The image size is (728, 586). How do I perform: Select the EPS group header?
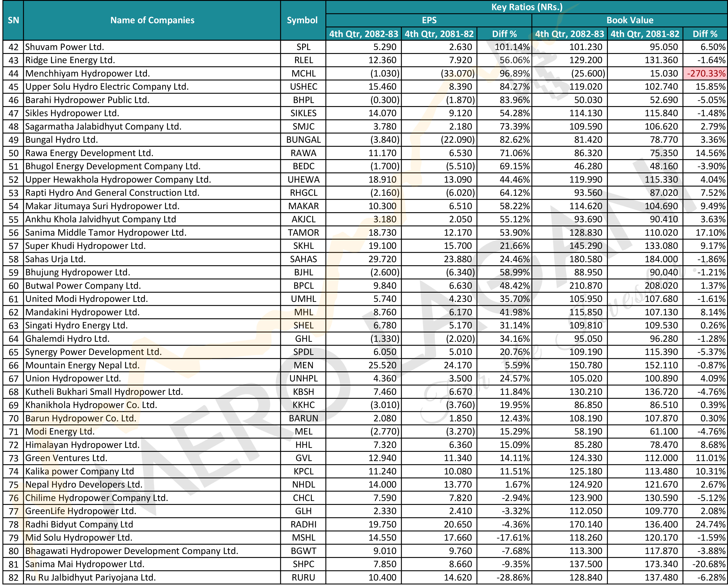pyautogui.click(x=429, y=20)
